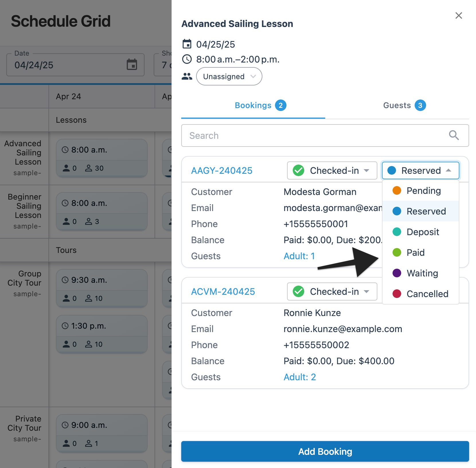This screenshot has width=476, height=468.
Task: Open Group City Tour 9:30 a.m. slot
Action: pyautogui.click(x=102, y=288)
